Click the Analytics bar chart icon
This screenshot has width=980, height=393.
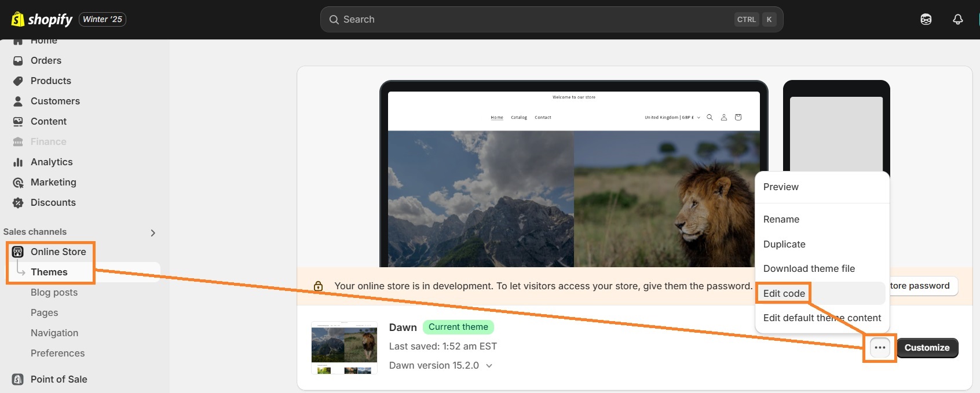pyautogui.click(x=18, y=162)
